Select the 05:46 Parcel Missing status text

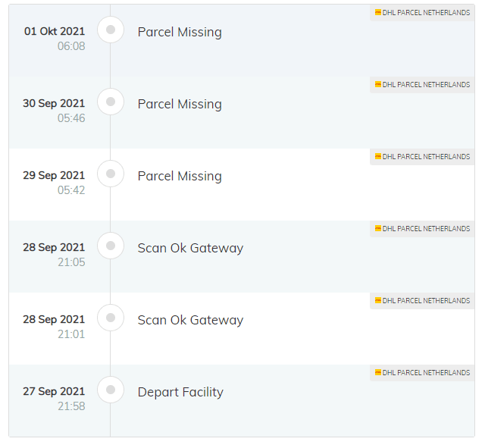tap(180, 104)
